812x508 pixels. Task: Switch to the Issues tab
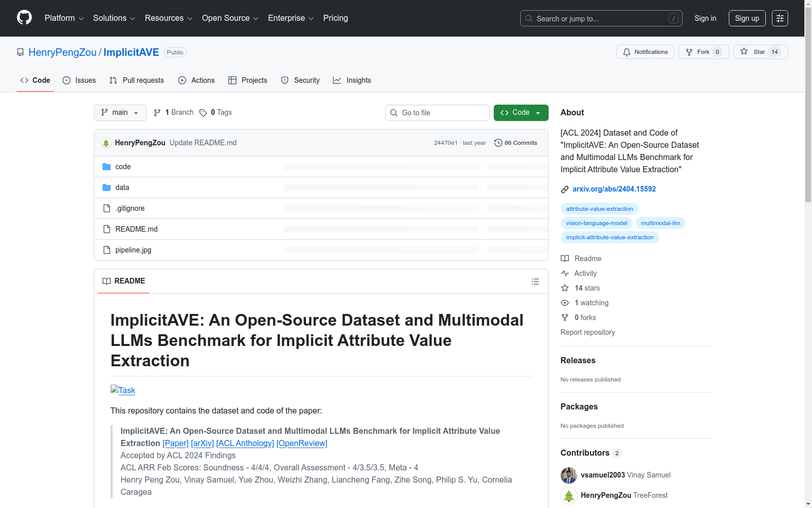click(79, 80)
